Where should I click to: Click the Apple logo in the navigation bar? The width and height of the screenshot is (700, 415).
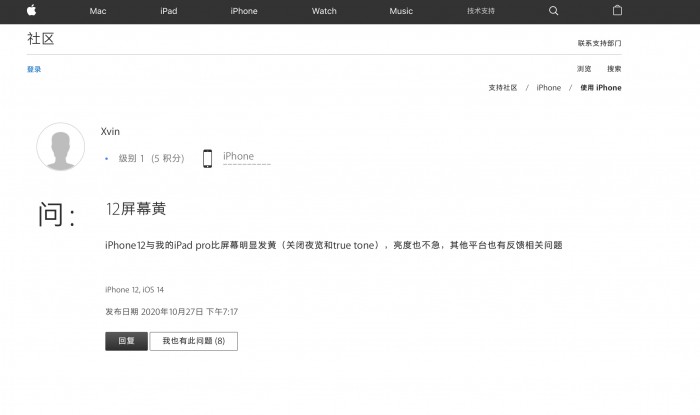31,10
